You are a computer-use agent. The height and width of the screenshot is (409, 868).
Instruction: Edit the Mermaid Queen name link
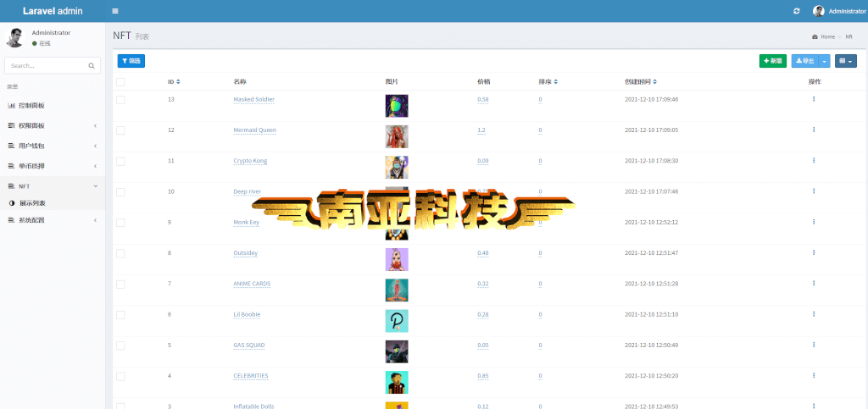[x=254, y=130]
